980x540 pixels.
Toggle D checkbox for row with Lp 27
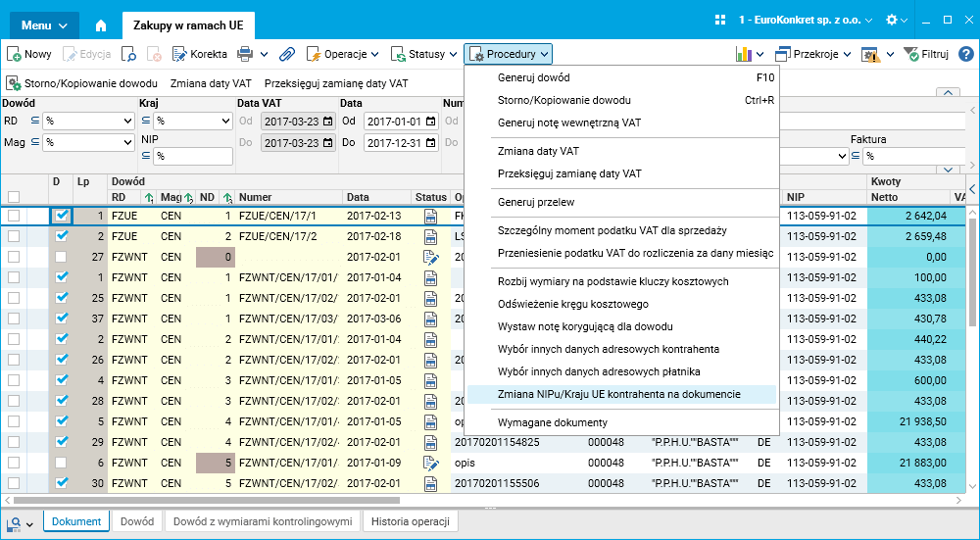click(x=61, y=257)
